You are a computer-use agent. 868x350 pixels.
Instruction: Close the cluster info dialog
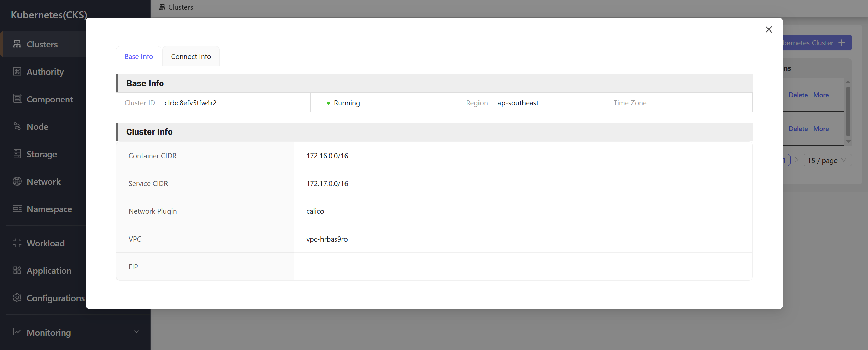[x=769, y=29]
